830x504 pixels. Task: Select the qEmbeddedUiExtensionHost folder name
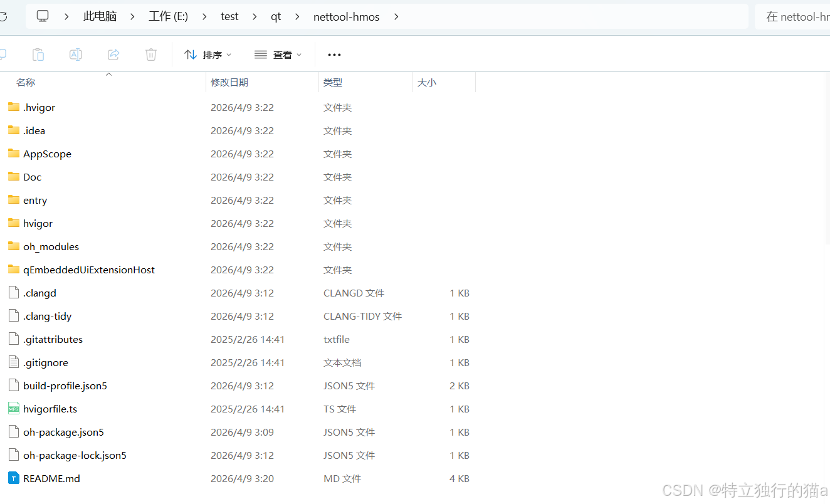point(89,270)
